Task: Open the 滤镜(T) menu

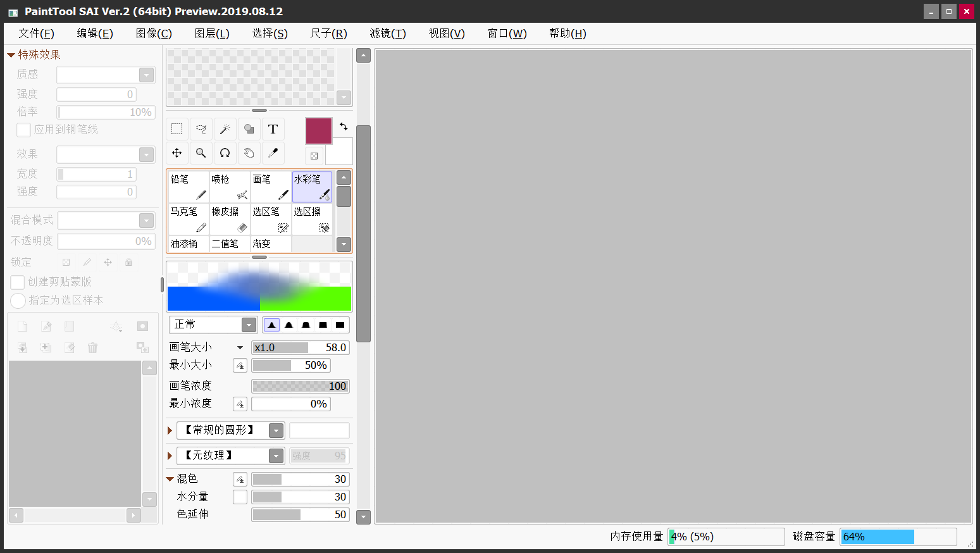Action: click(388, 34)
